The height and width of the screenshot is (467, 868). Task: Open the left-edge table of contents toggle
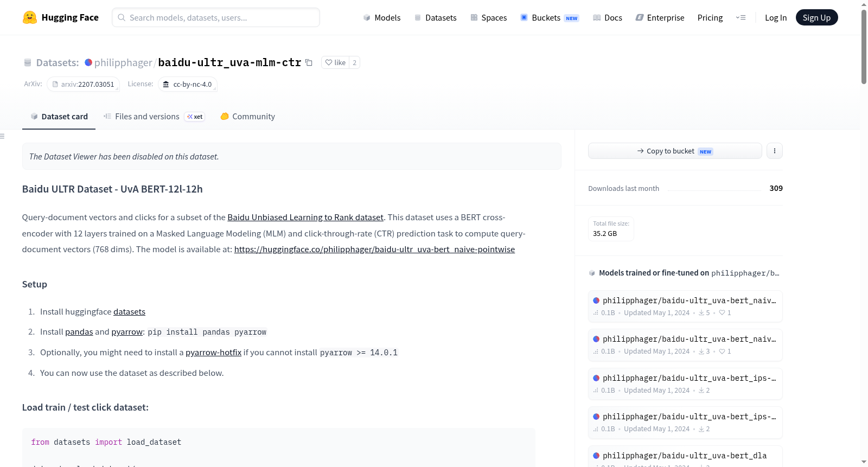pos(2,136)
